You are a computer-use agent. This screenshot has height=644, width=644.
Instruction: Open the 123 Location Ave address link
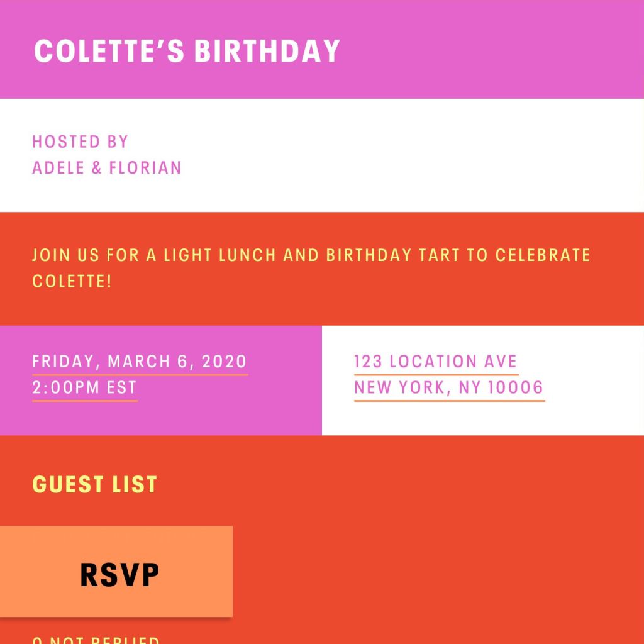[435, 361]
